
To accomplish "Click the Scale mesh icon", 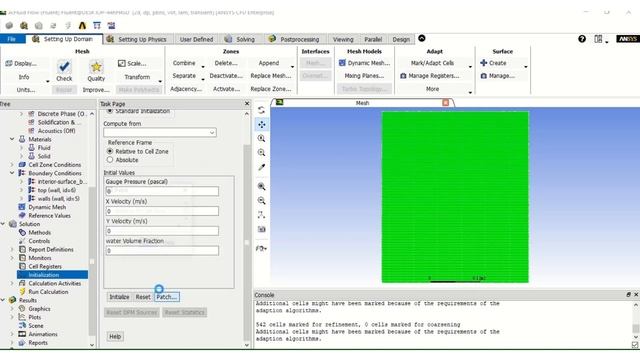I will click(121, 63).
